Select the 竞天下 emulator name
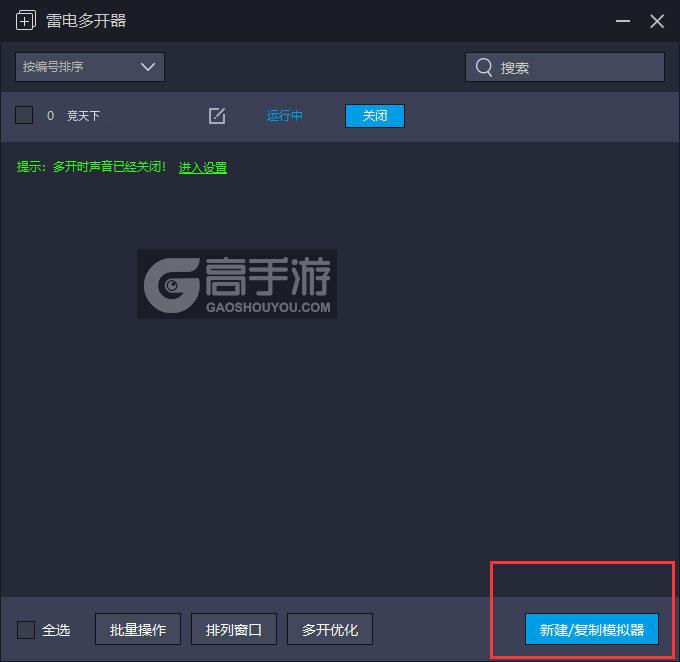The width and height of the screenshot is (680, 662). click(x=83, y=116)
